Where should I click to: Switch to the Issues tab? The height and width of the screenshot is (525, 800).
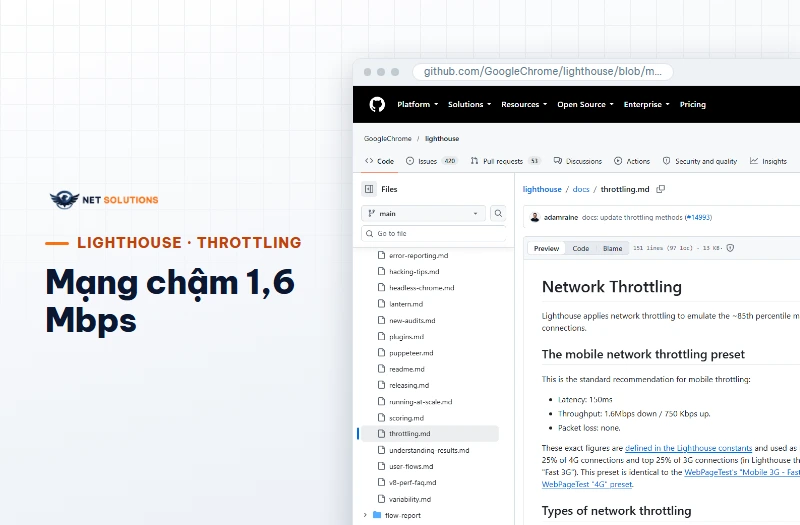click(x=432, y=161)
